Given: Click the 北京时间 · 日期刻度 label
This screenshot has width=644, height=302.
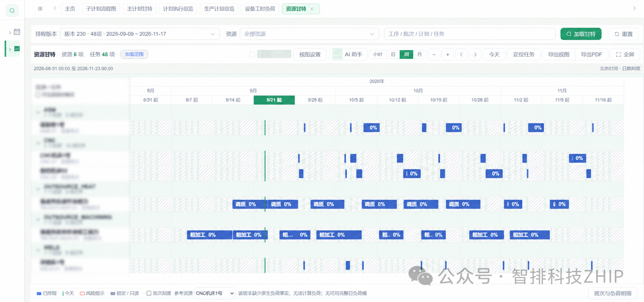Looking at the screenshot, I should click(x=620, y=69).
